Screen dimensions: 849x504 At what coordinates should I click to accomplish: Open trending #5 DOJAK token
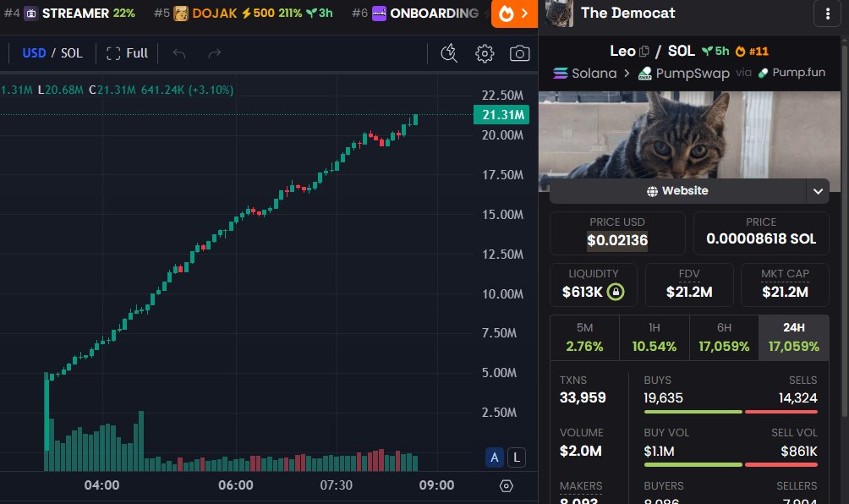click(243, 13)
